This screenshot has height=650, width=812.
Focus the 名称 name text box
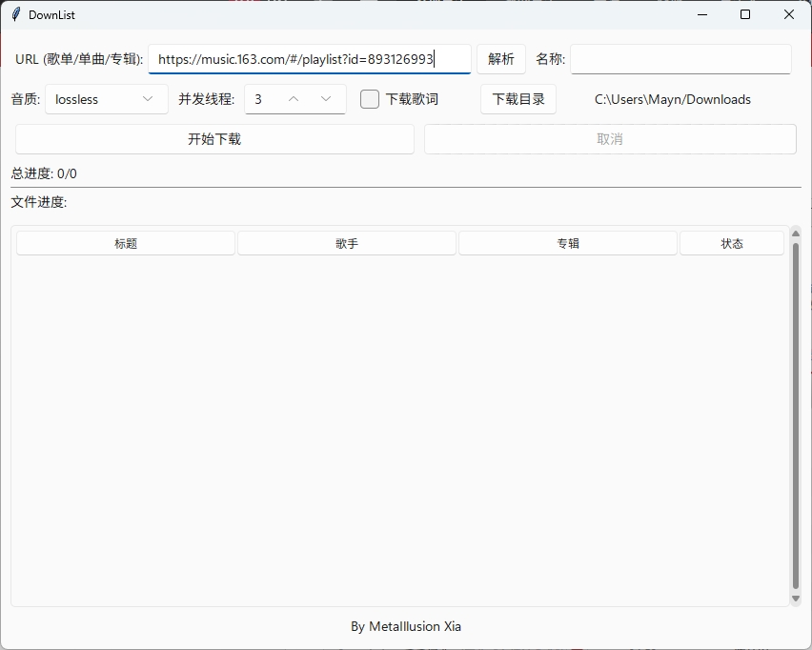pos(680,58)
